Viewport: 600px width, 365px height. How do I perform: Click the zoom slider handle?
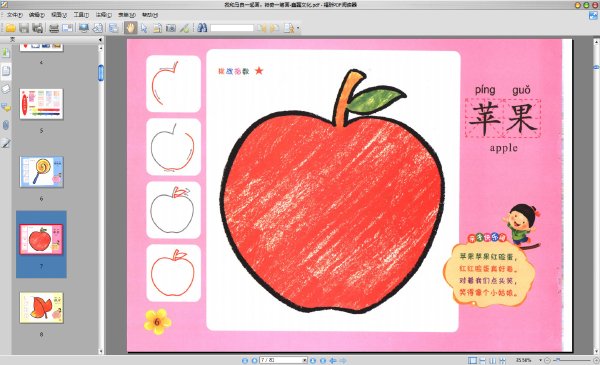[558, 360]
